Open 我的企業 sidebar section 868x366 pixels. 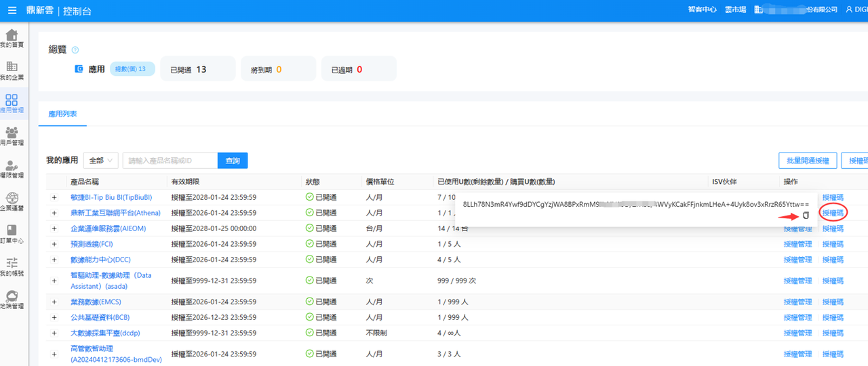(x=12, y=70)
